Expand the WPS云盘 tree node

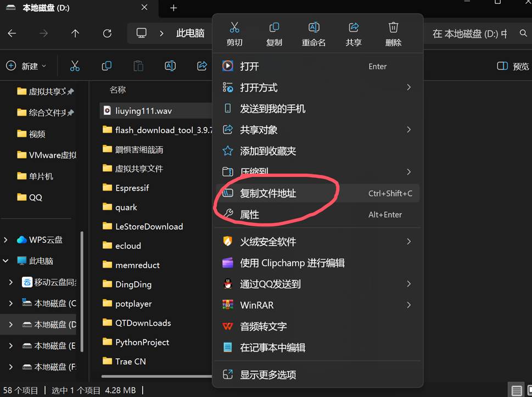point(6,240)
